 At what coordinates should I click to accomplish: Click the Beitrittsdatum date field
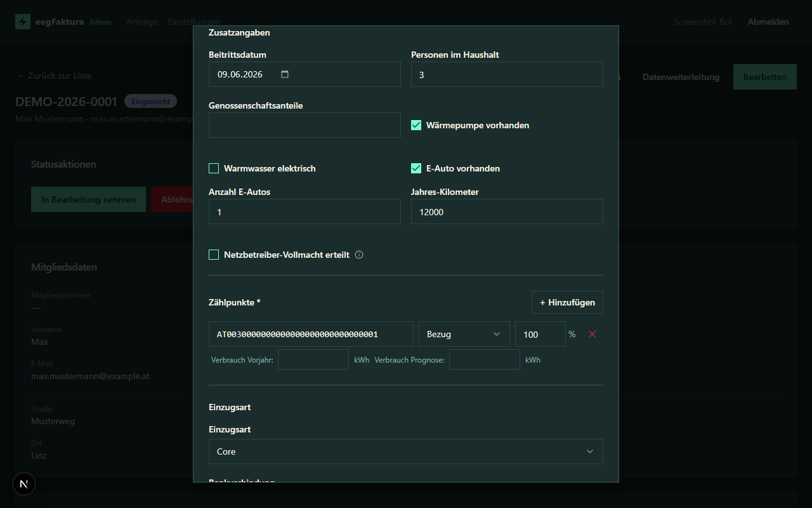click(x=304, y=74)
